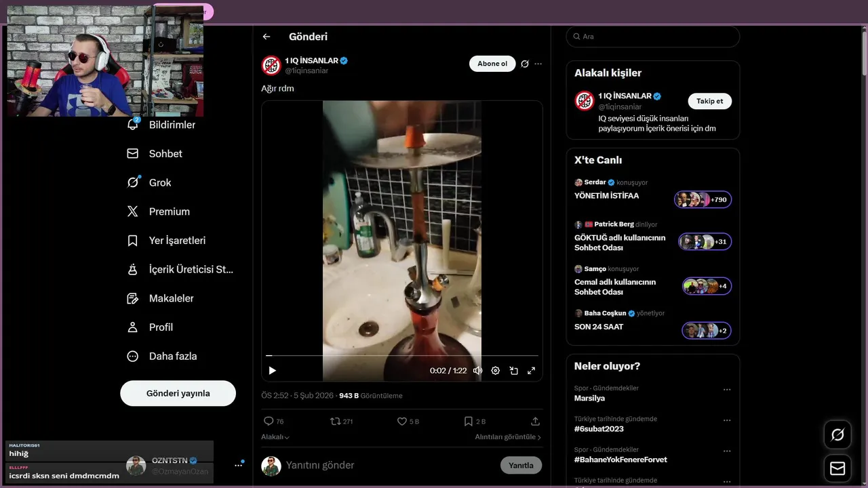Expand Daha fazla menu
Image resolution: width=868 pixels, height=488 pixels.
click(162, 356)
